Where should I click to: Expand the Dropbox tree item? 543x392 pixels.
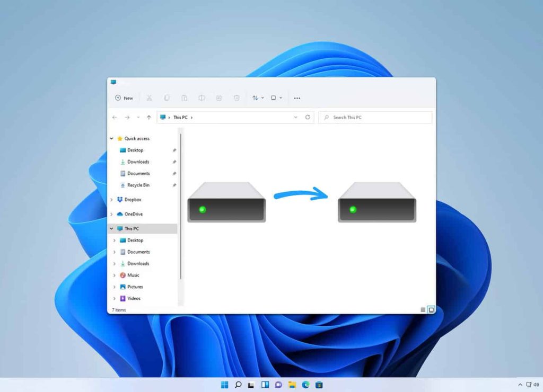pos(111,200)
